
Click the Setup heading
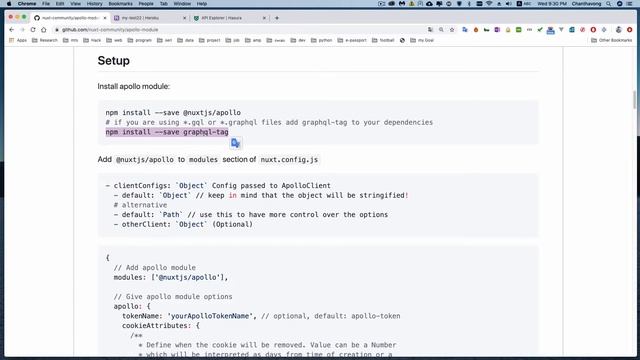click(113, 60)
